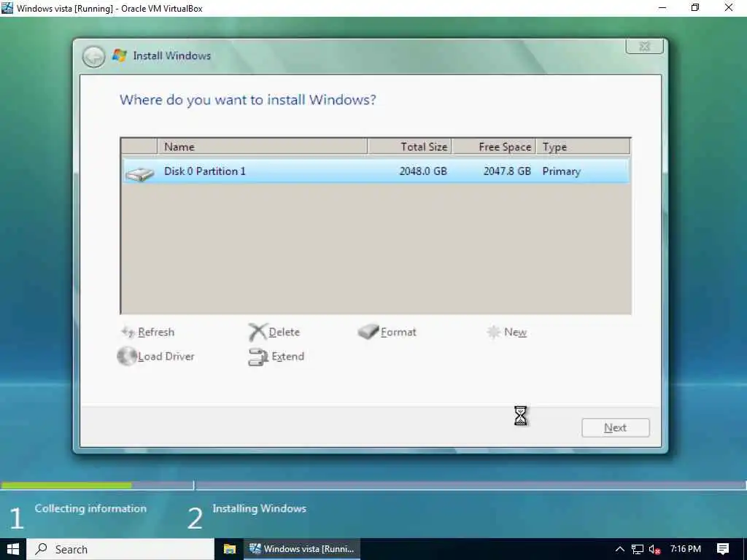This screenshot has width=747, height=560.
Task: Click the Delete X icon
Action: coord(258,332)
